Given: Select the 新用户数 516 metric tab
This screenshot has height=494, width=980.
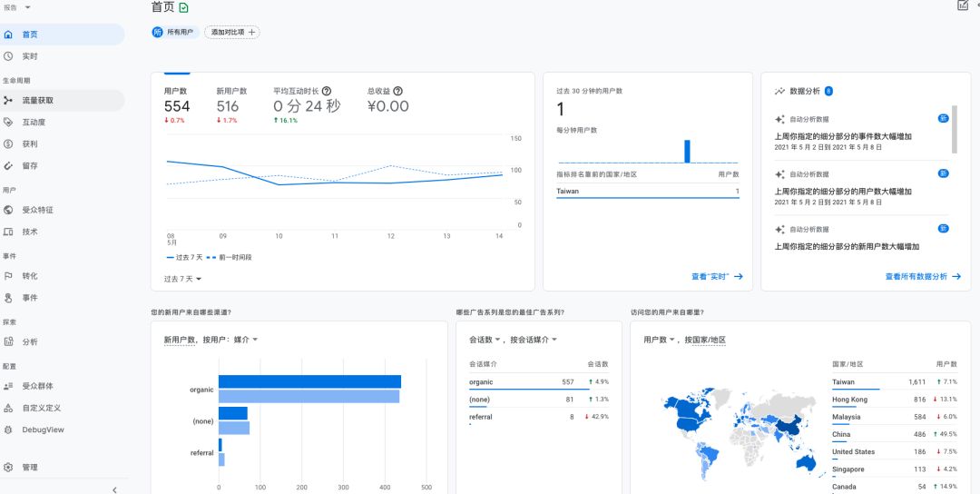Looking at the screenshot, I should [232, 104].
